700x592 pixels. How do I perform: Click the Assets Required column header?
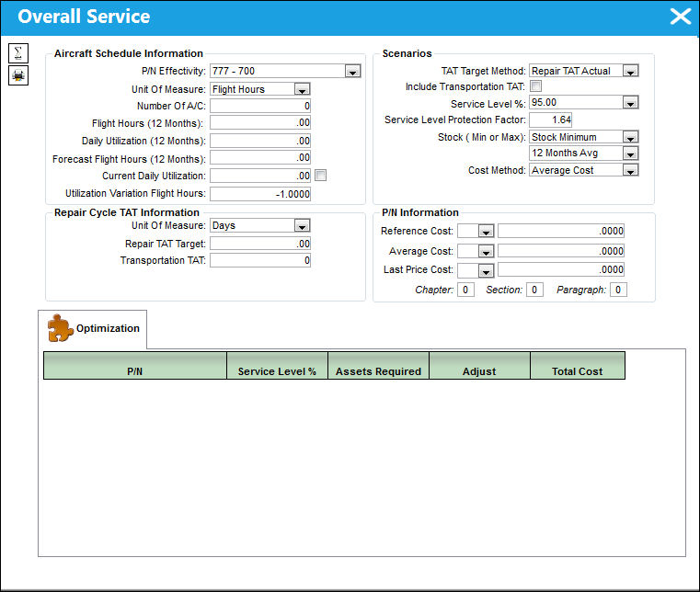coord(379,366)
